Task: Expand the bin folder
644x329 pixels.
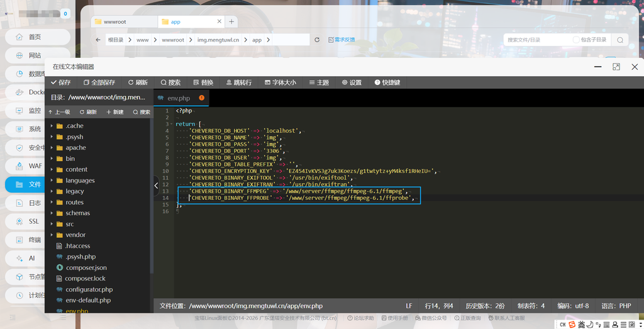Action: coord(52,159)
